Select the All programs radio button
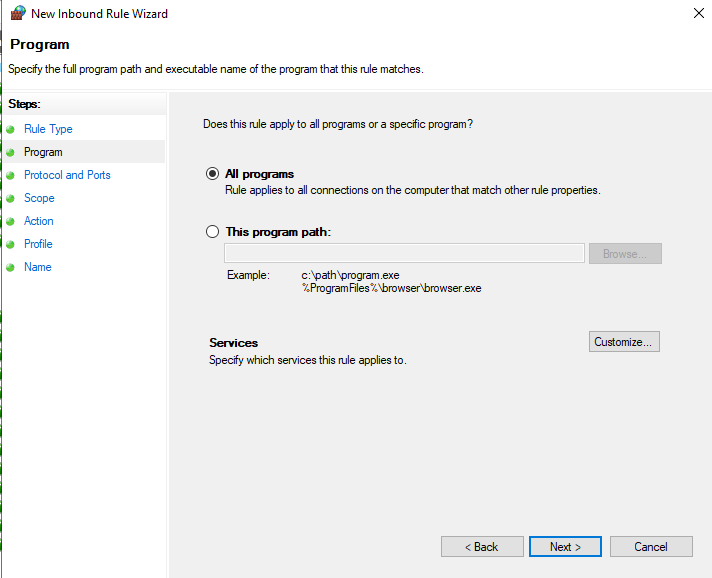 [212, 174]
